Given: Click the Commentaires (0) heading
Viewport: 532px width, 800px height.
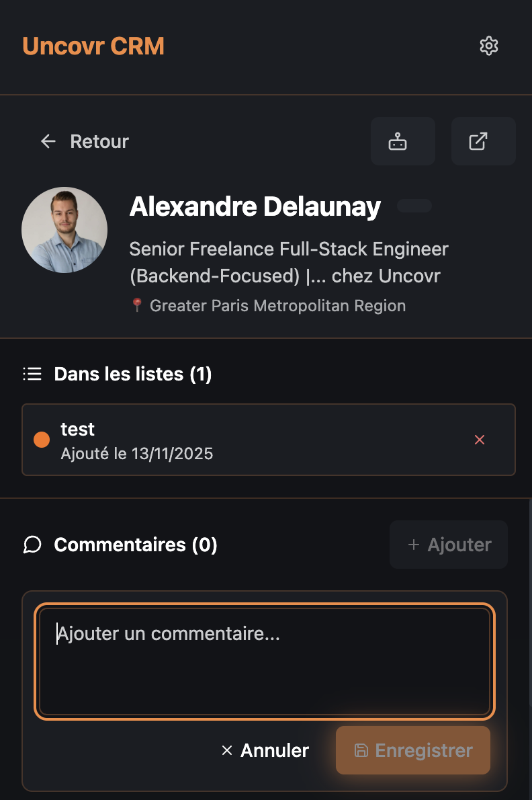Looking at the screenshot, I should [136, 545].
